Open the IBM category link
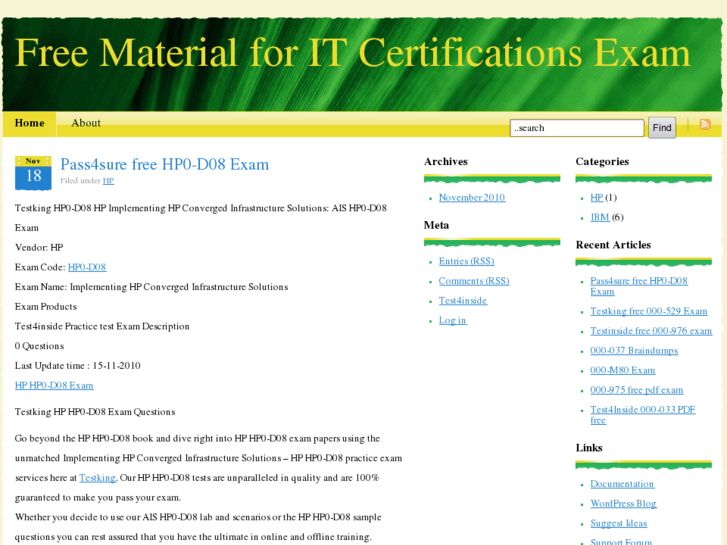The width and height of the screenshot is (727, 545). point(600,217)
